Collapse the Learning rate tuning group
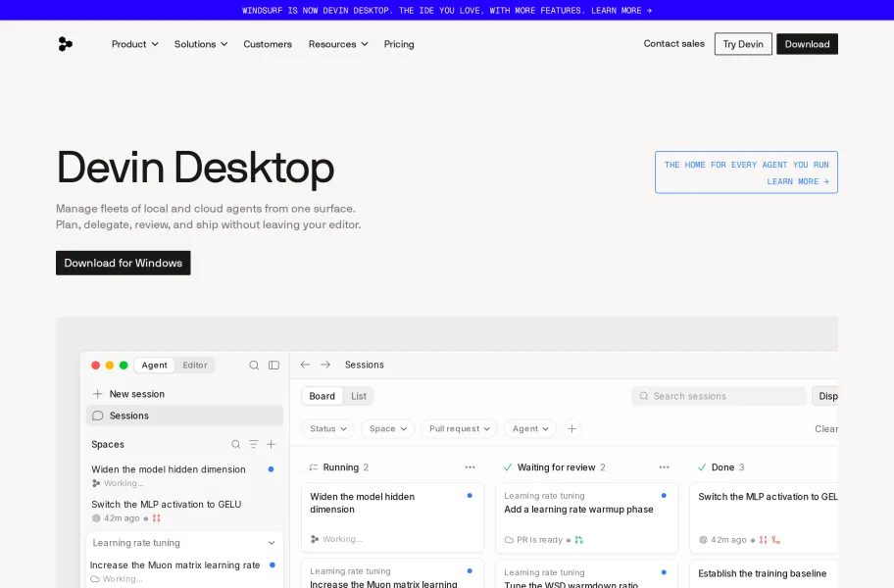 [272, 543]
